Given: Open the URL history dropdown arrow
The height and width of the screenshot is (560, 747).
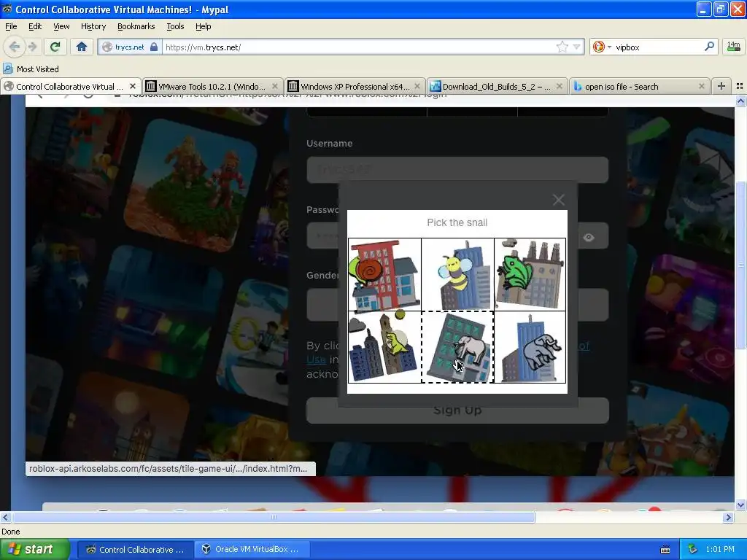Looking at the screenshot, I should click(576, 47).
